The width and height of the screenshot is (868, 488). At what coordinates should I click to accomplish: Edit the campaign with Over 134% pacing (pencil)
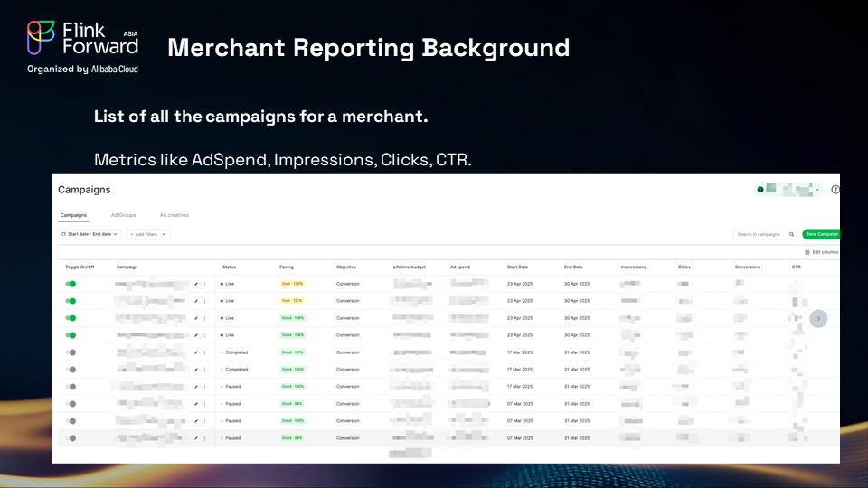click(196, 284)
